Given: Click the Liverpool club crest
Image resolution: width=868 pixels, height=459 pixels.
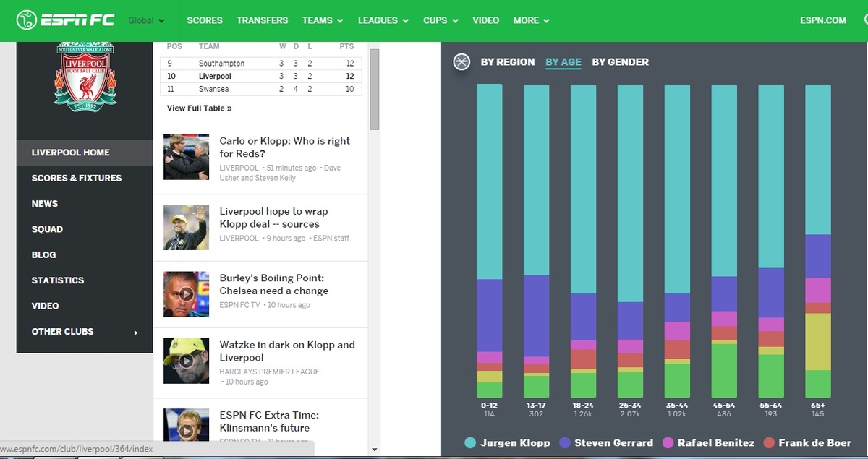Looking at the screenshot, I should 85,76.
